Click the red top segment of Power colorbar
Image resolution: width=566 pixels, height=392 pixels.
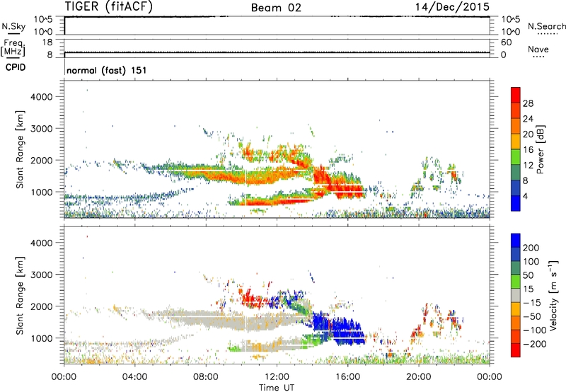coord(516,95)
